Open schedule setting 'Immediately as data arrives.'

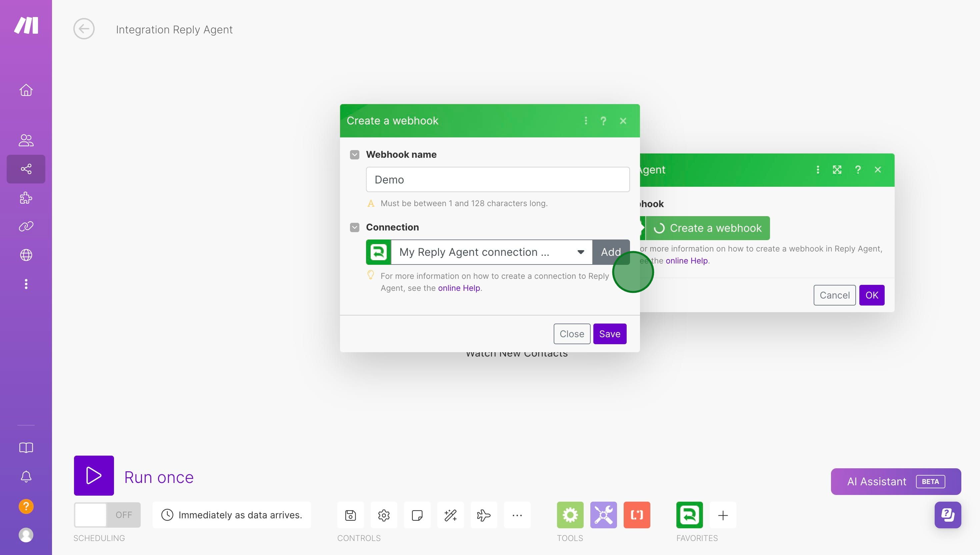click(232, 515)
